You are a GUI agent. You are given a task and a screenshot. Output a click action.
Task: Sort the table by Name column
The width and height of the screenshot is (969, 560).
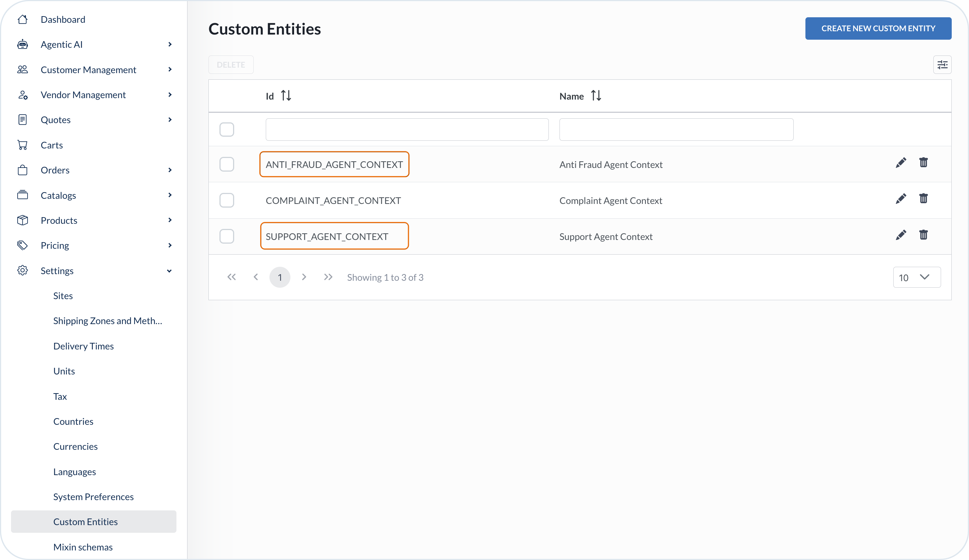[x=596, y=96]
